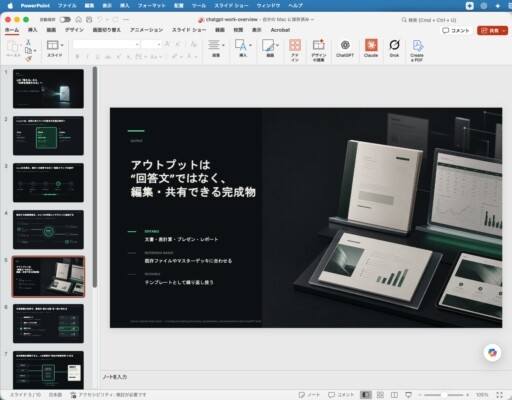The image size is (512, 400).
Task: Save the presentation with the disk icon
Action: (89, 19)
